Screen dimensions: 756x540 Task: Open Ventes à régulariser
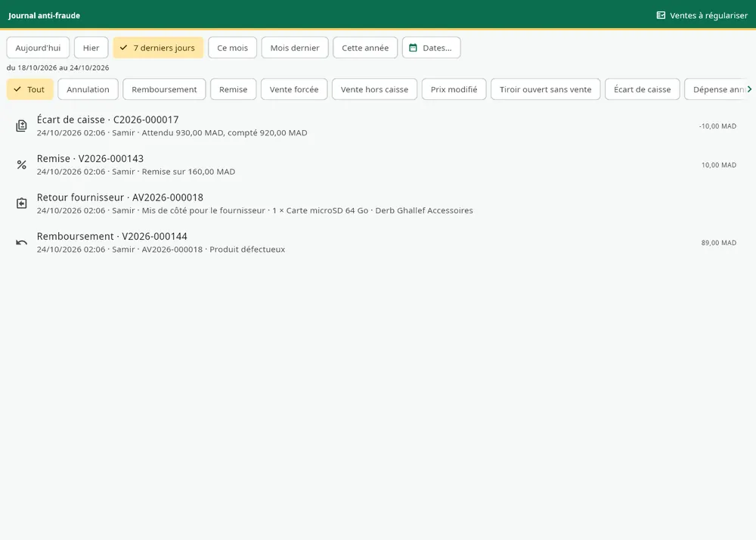(702, 15)
